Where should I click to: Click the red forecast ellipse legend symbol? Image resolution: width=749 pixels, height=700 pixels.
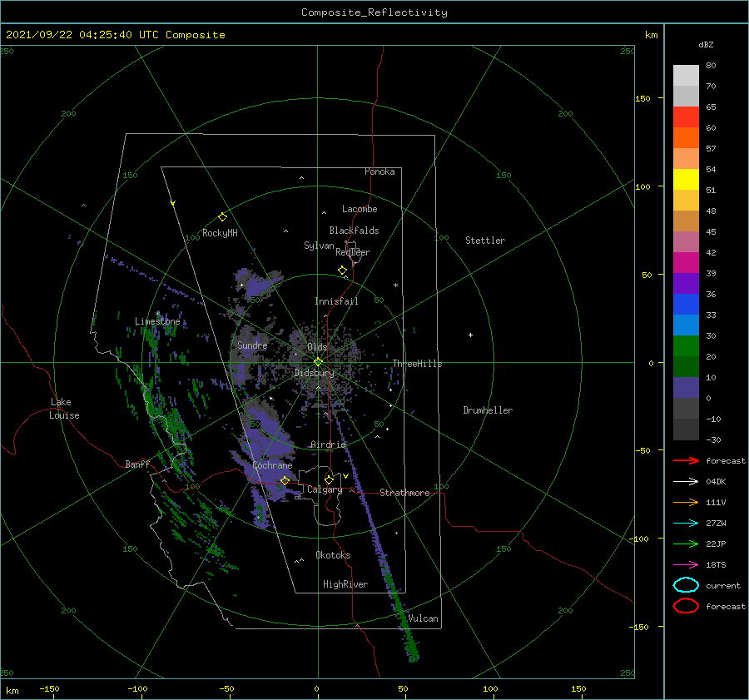coord(686,606)
